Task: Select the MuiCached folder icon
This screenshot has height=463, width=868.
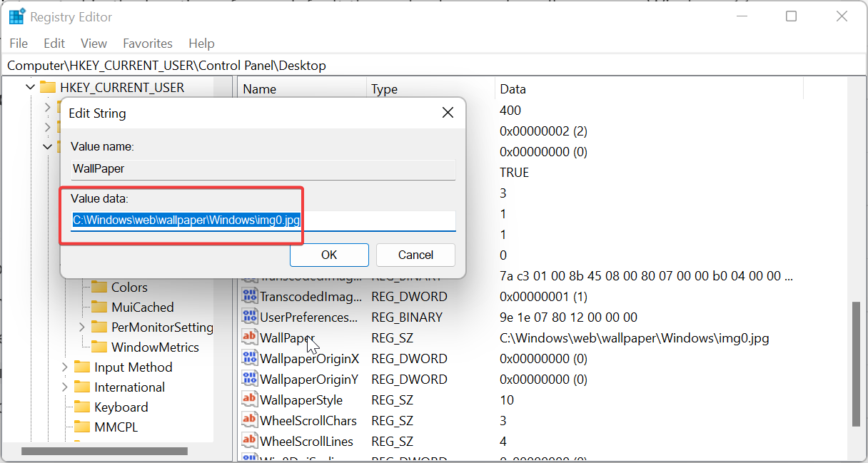Action: tap(99, 307)
